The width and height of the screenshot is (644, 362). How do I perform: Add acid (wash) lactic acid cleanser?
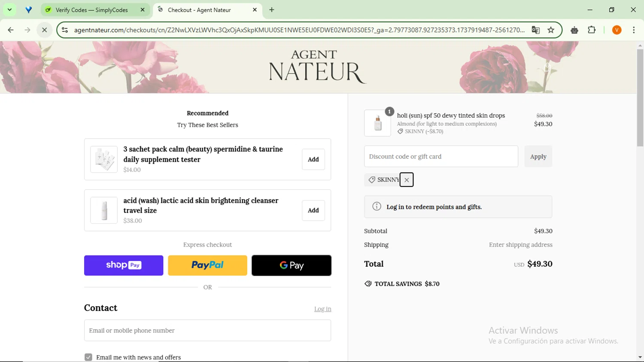pyautogui.click(x=313, y=210)
